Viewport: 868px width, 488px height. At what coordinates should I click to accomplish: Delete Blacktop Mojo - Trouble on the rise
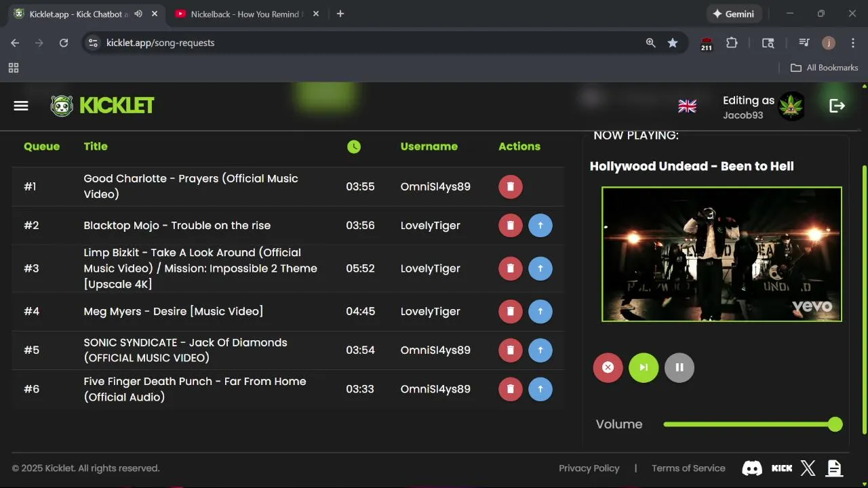click(x=511, y=226)
